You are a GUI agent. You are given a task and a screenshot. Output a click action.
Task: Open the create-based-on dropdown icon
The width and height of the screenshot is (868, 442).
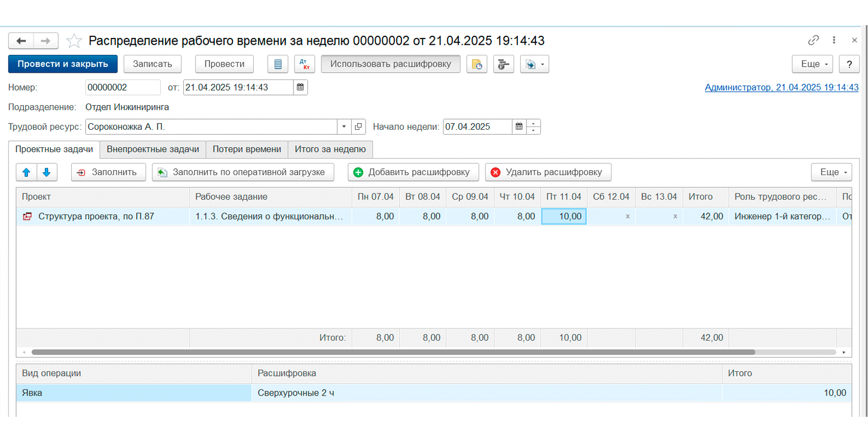tap(534, 64)
